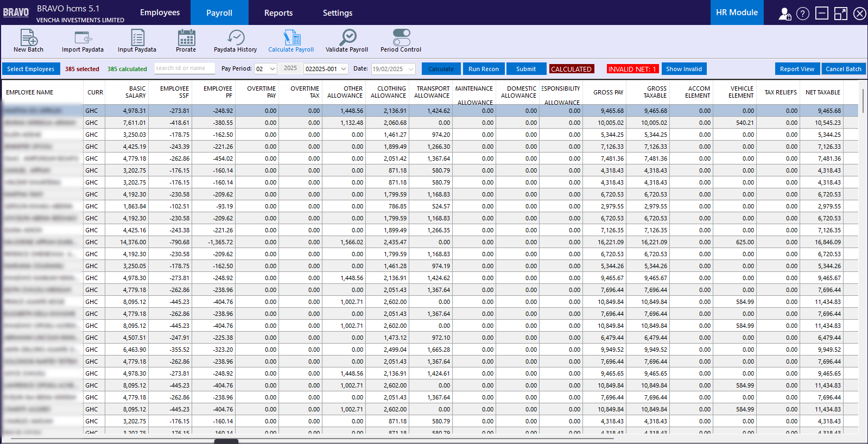Expand the Pay Period dropdown

click(273, 69)
